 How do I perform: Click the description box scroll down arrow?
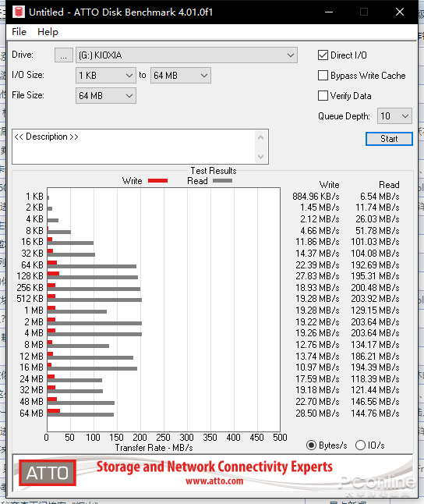click(260, 157)
